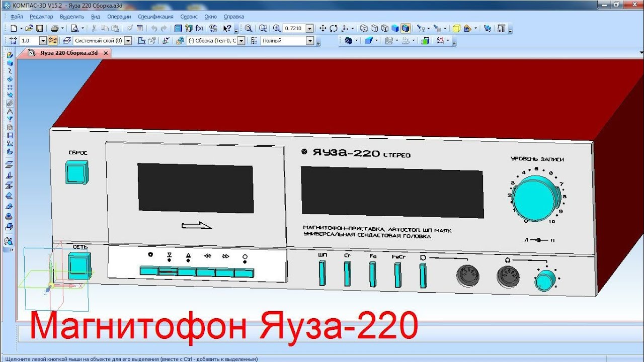The image size is (644, 362).
Task: Click the СЕТЬ power button on the model
Action: 79,266
